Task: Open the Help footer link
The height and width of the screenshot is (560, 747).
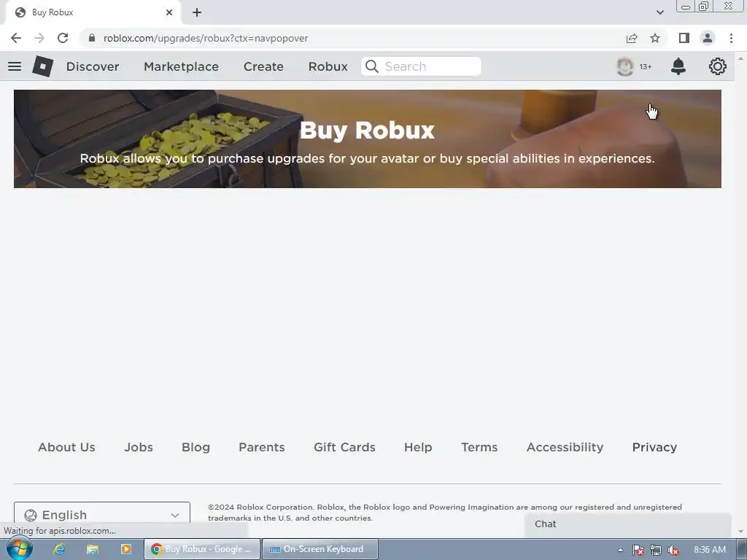Action: click(418, 447)
